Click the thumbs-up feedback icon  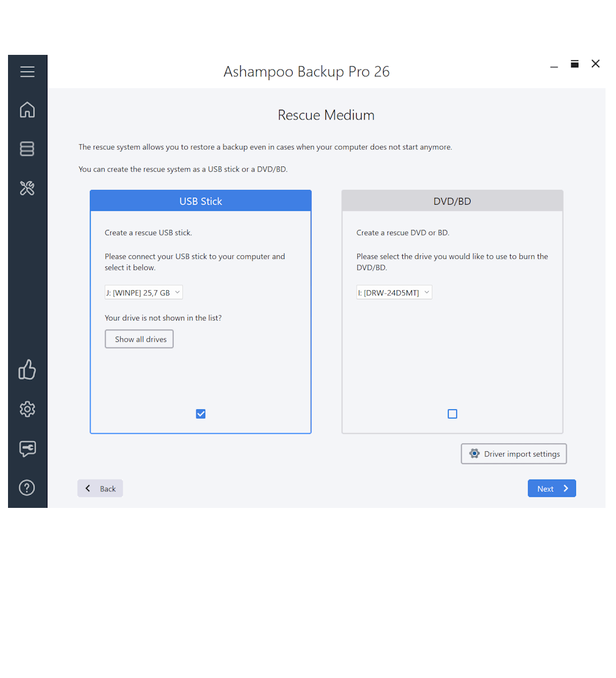tap(27, 370)
